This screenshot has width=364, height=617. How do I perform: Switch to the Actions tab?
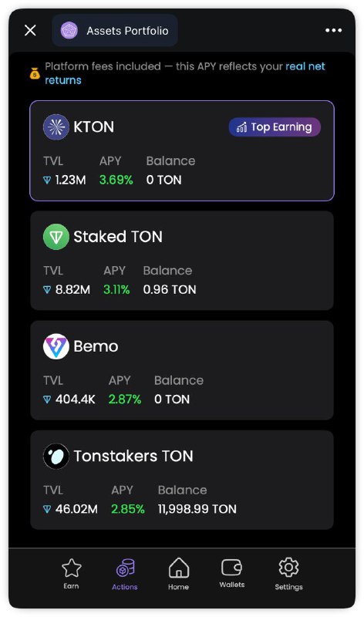coord(125,575)
